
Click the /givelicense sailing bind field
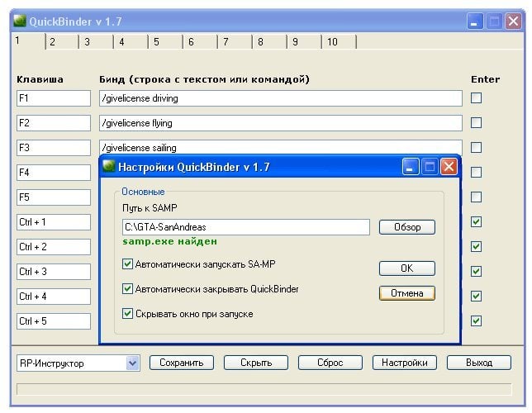[x=281, y=147]
